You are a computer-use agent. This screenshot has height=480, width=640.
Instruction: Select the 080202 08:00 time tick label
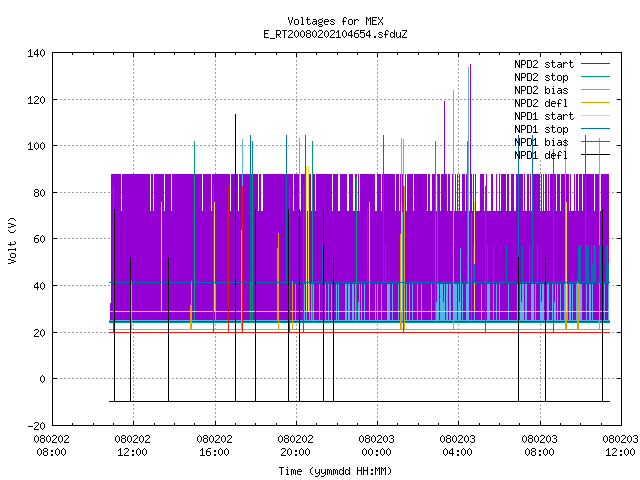click(x=51, y=446)
